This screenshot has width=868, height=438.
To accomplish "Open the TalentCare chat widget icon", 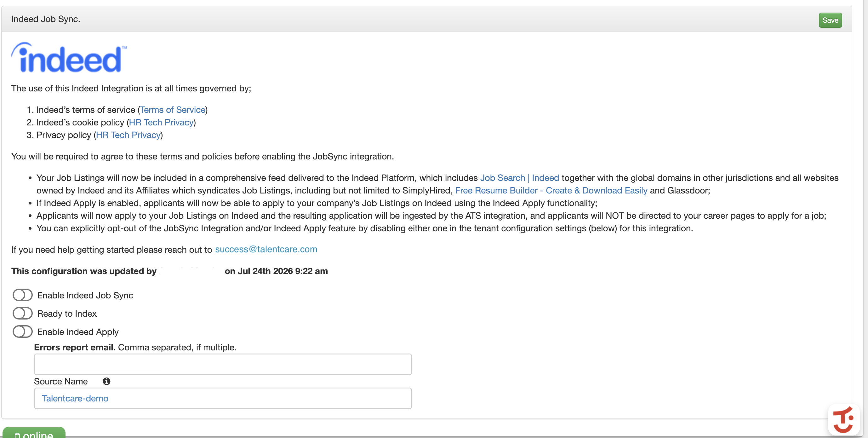I will tap(843, 419).
